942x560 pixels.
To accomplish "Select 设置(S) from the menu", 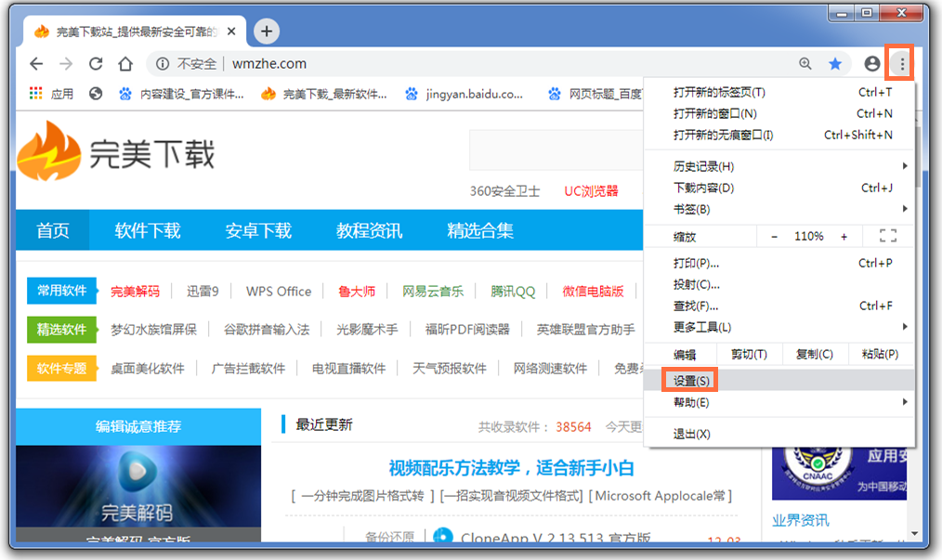I will [x=692, y=381].
